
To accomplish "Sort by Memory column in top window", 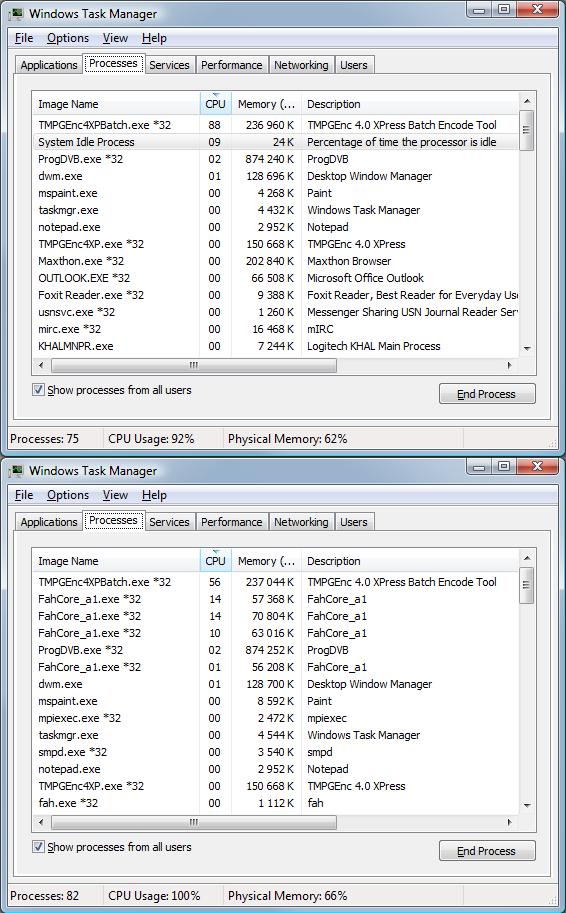I will click(x=267, y=104).
